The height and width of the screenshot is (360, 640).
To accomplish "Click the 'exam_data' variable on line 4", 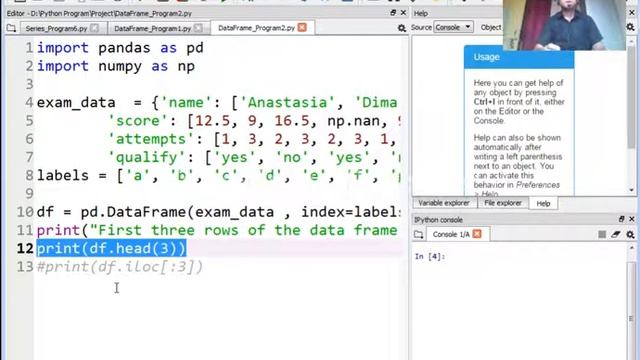I will (76, 102).
